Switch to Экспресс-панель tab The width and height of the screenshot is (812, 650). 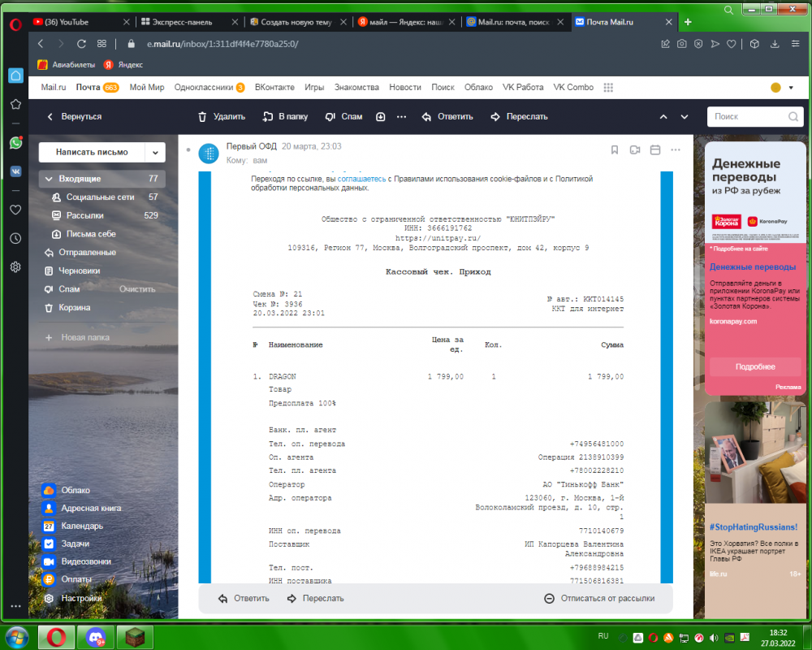(189, 22)
